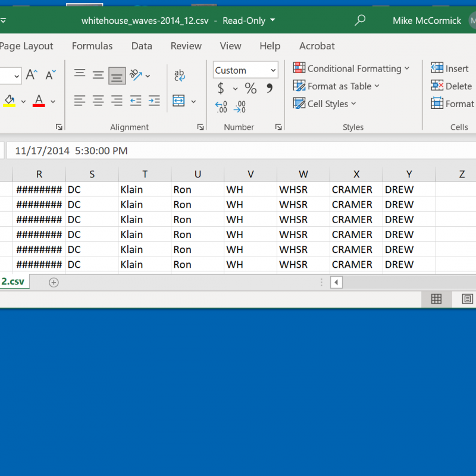The width and height of the screenshot is (476, 476).
Task: Expand the Conditional Formatting menu
Action: point(352,68)
